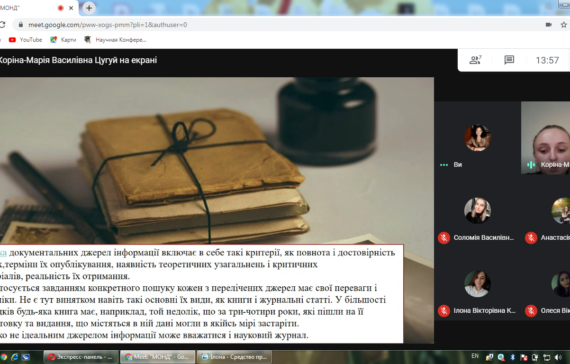Switch to Ілона - Средство пр... taskbar item
Screen dimensions: 570x364
pyautogui.click(x=234, y=357)
